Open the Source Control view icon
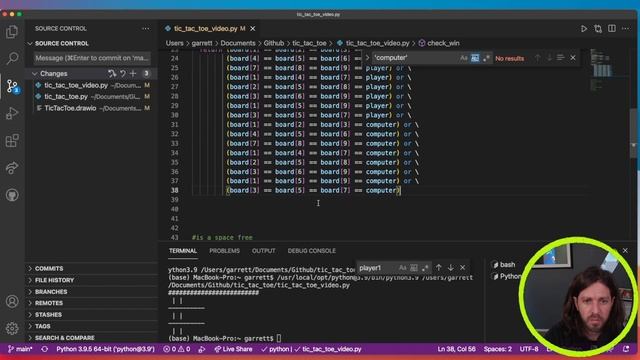 point(12,86)
